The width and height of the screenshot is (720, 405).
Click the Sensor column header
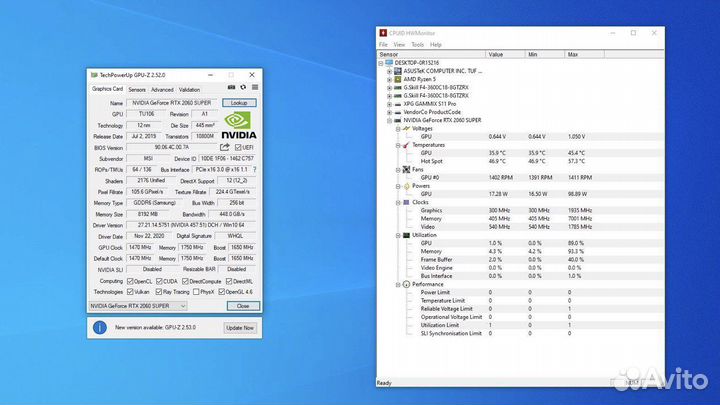point(431,54)
